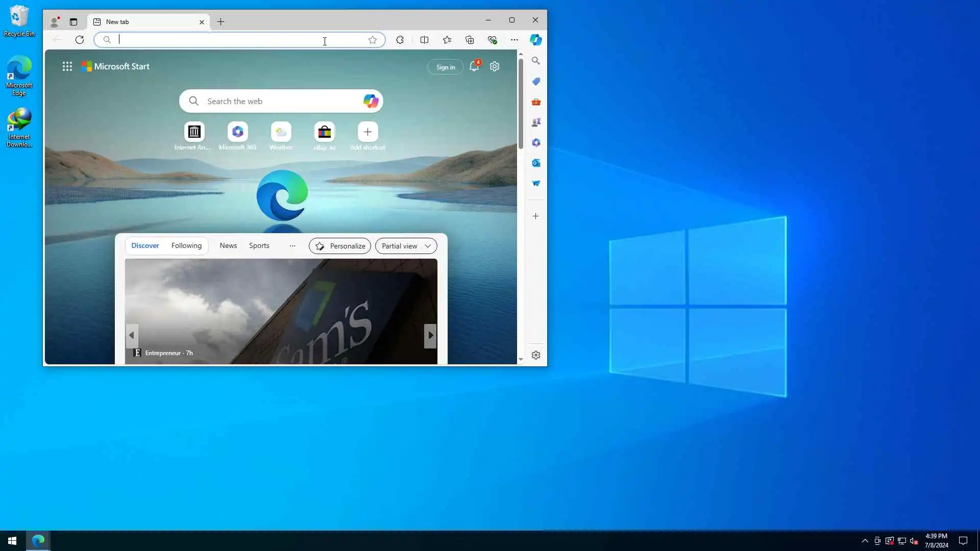
Task: Open the Copilot sidebar icon
Action: [x=535, y=40]
